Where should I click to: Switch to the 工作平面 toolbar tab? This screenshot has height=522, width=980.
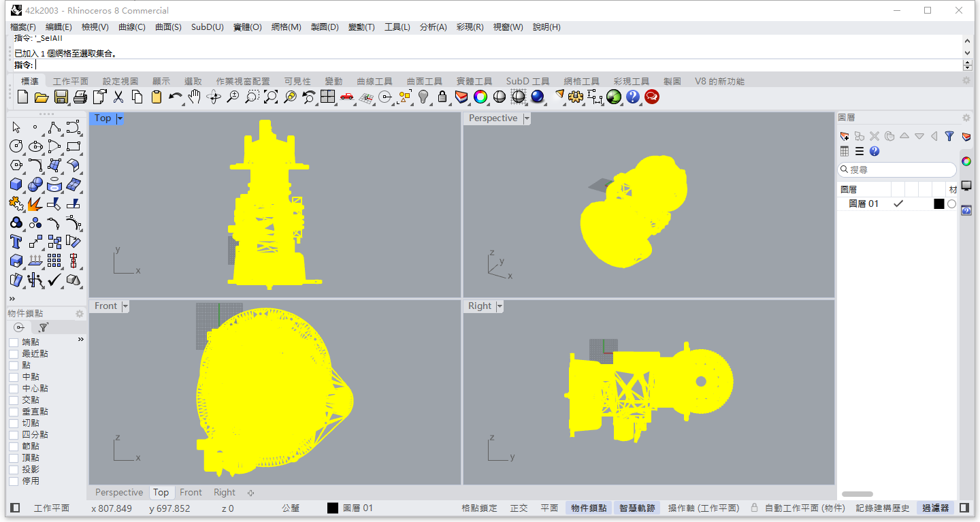[71, 81]
